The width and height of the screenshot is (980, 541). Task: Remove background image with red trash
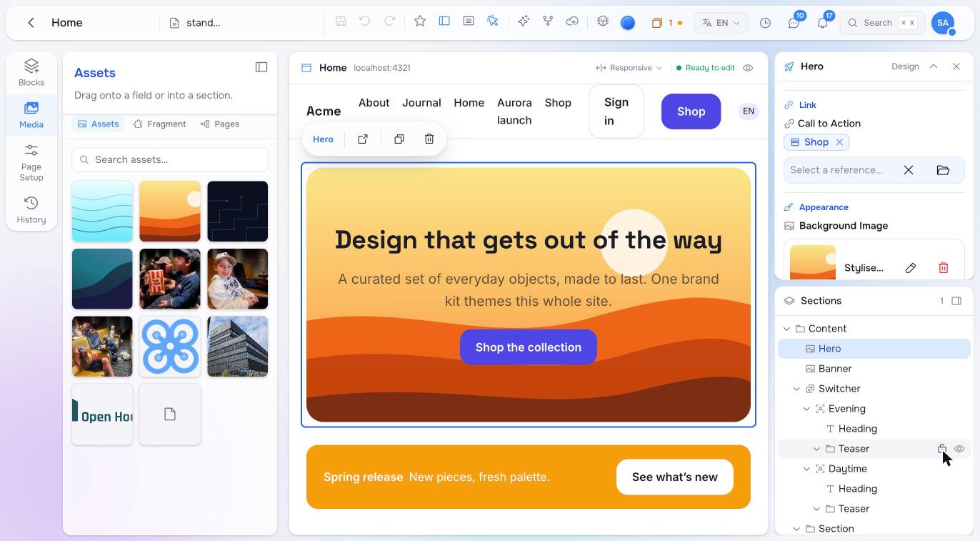tap(944, 268)
